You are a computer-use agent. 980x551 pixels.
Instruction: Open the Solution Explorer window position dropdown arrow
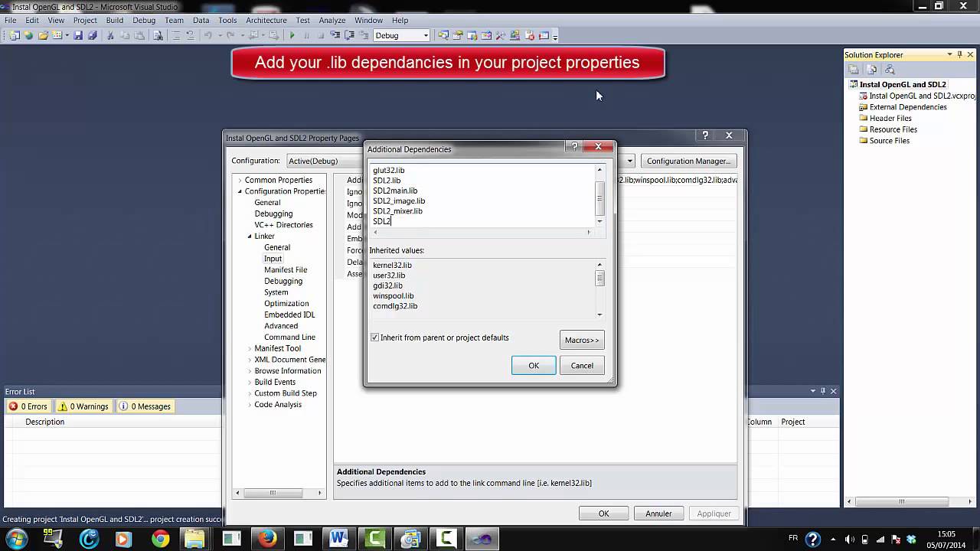[949, 54]
